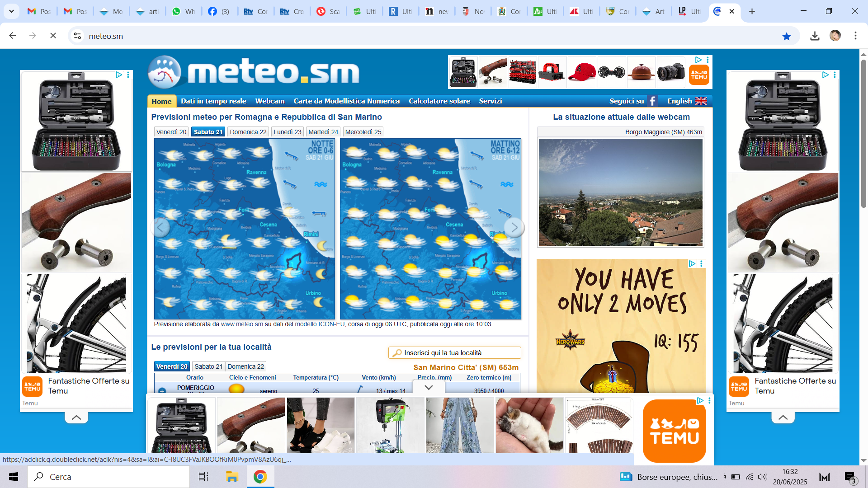Open the Windows Start menu
Screen dimensions: 868x488
[14, 477]
